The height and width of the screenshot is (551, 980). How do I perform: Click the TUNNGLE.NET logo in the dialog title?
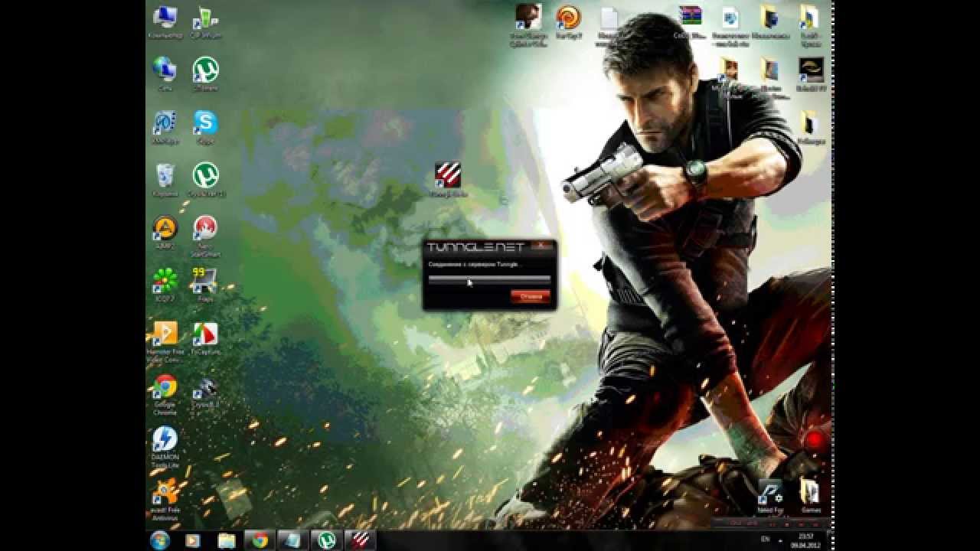pos(475,247)
